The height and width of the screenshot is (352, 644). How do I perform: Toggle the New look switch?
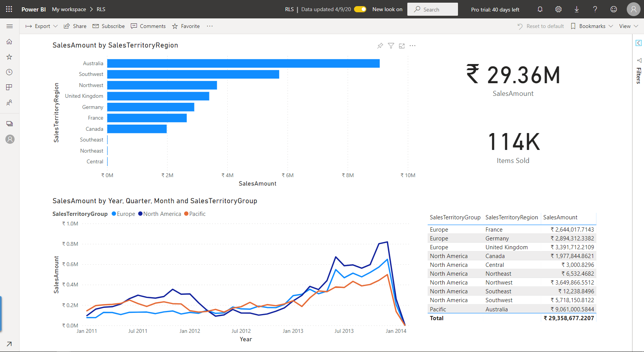click(360, 9)
